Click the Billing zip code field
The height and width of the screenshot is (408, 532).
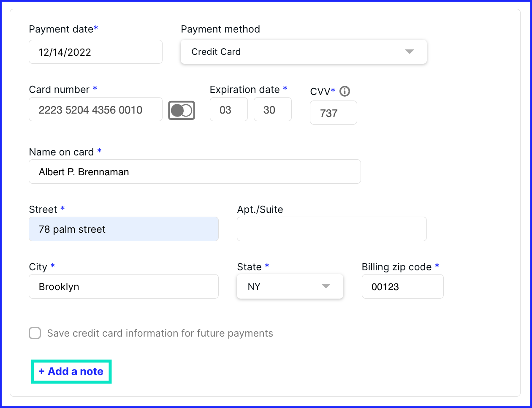[403, 286]
